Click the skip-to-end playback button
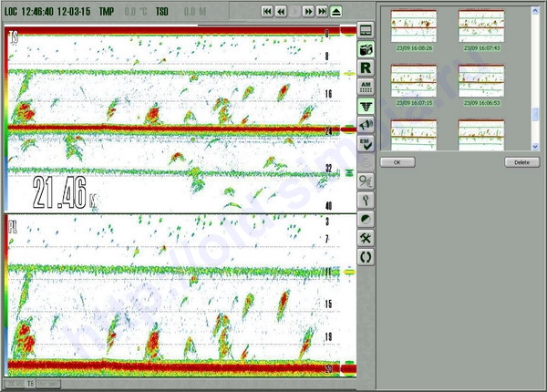Image resolution: width=547 pixels, height=392 pixels. [x=323, y=11]
